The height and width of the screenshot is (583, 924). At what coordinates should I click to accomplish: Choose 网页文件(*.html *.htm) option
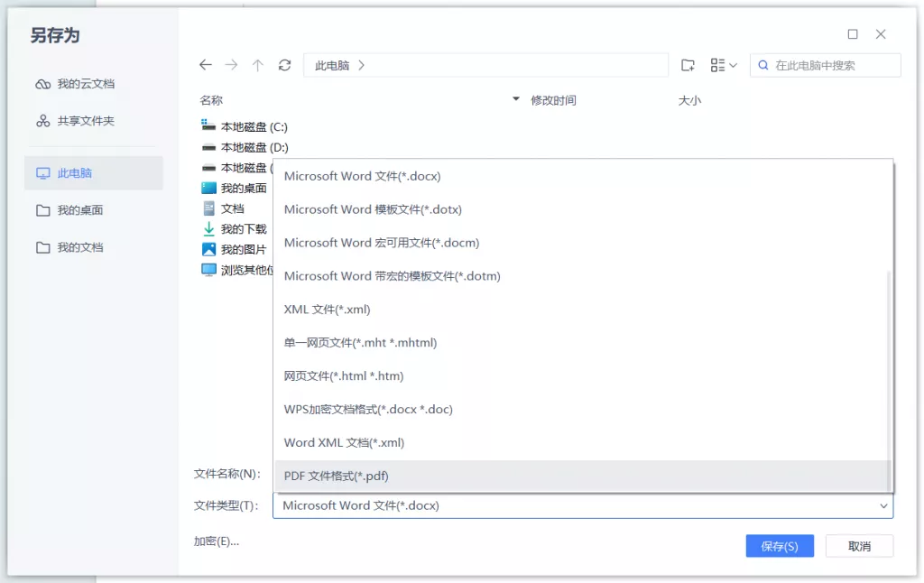point(580,376)
